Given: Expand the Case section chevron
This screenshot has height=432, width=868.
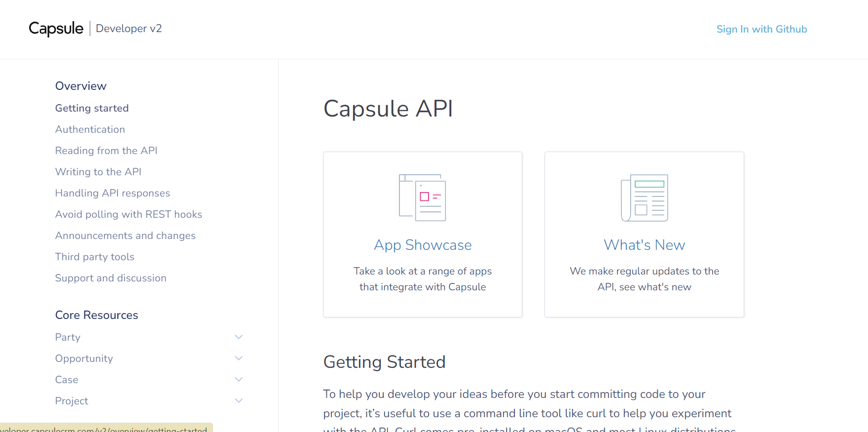Looking at the screenshot, I should 239,380.
